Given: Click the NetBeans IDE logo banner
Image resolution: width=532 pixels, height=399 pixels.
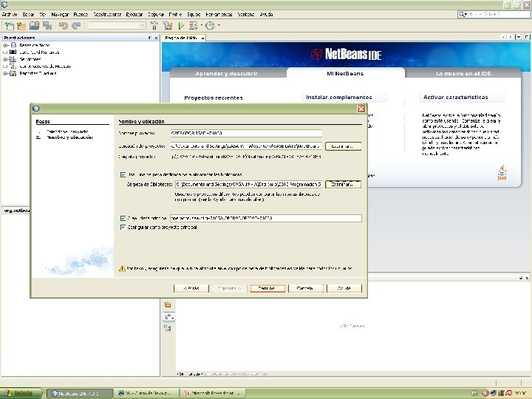Looking at the screenshot, I should coord(346,54).
